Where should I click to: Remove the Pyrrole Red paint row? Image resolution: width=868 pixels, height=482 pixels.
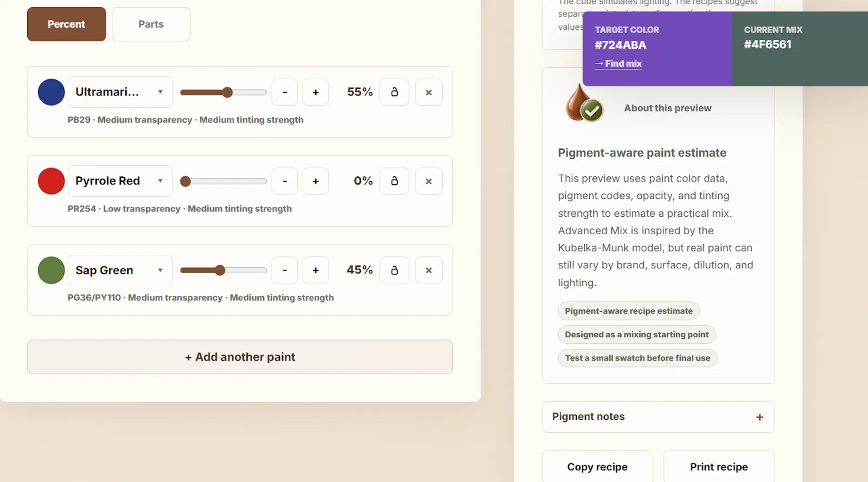429,181
